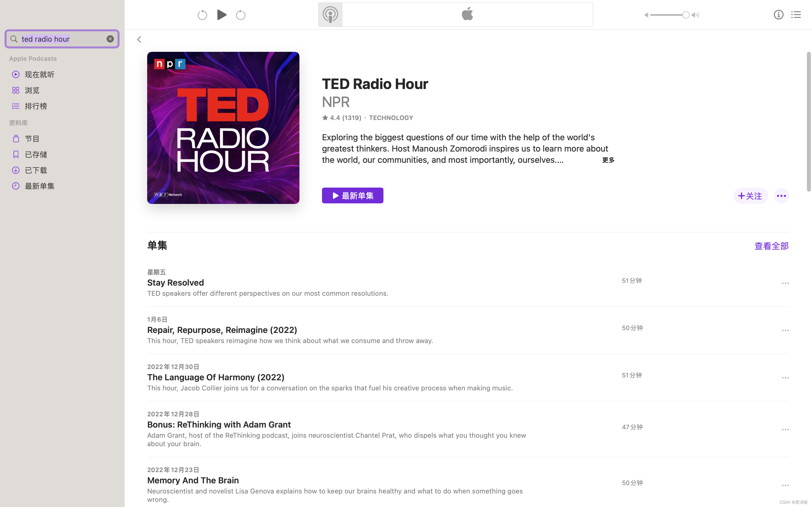This screenshot has width=812, height=507.
Task: Open podcast more options via ellipsis button
Action: (781, 195)
